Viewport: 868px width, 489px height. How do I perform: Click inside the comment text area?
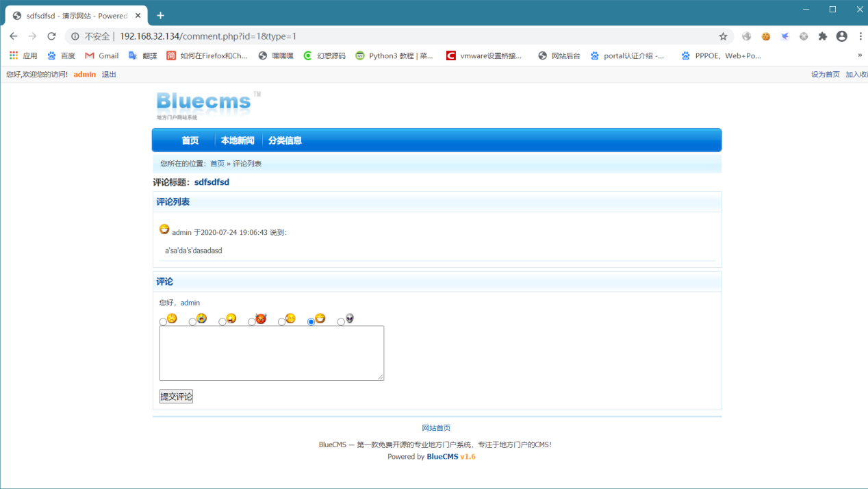coord(272,353)
